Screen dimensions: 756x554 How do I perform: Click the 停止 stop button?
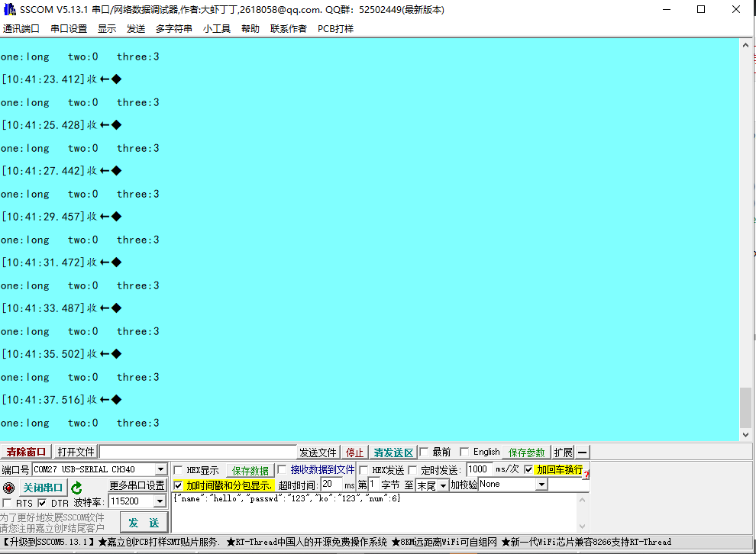[x=354, y=452]
